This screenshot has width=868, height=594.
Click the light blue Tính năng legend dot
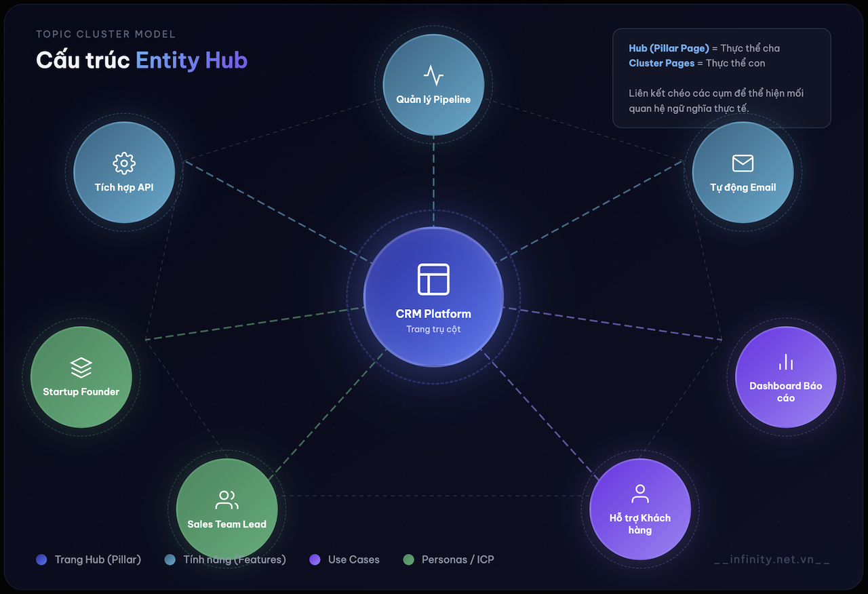(170, 560)
